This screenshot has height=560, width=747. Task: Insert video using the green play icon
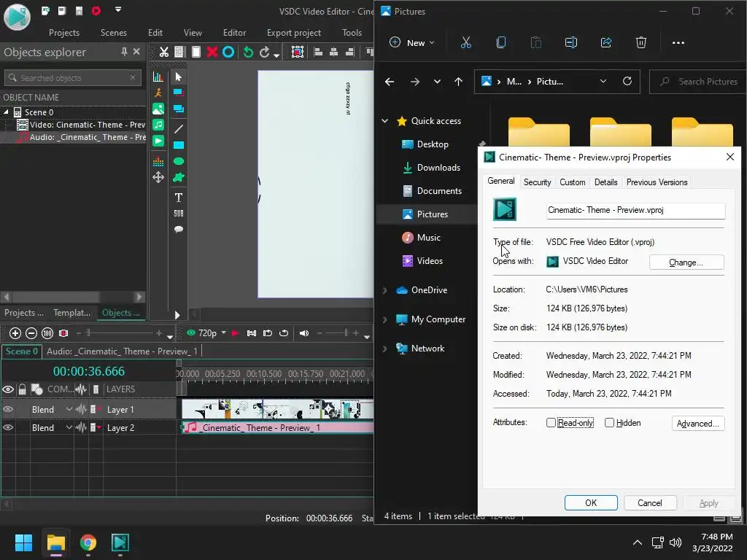tap(158, 141)
